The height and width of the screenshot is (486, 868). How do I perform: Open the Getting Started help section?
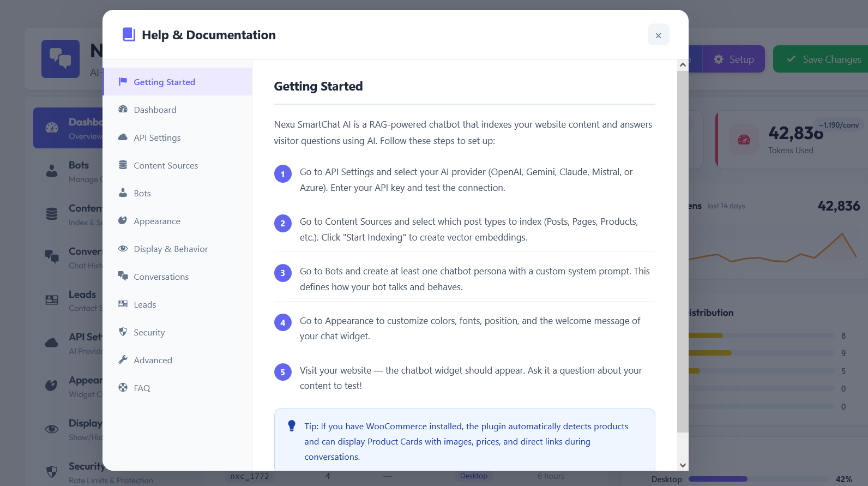(178, 82)
